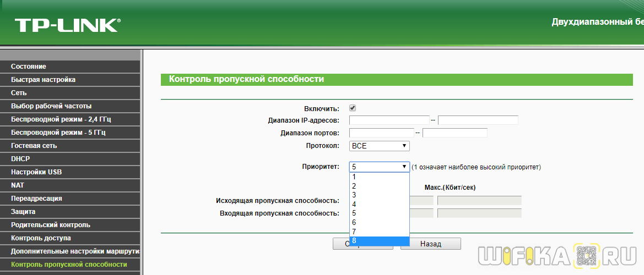Pick priority 3 option
This screenshot has height=275, width=644.
click(x=380, y=195)
